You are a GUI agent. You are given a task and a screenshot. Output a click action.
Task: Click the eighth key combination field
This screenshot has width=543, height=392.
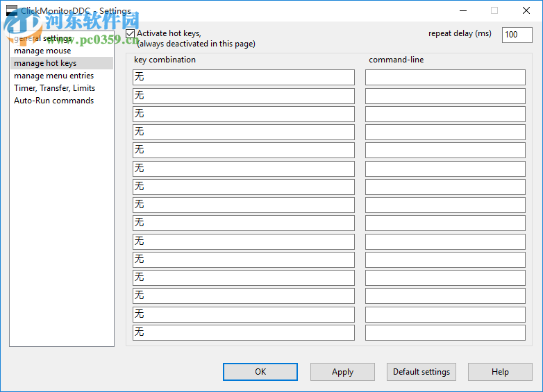pyautogui.click(x=244, y=205)
